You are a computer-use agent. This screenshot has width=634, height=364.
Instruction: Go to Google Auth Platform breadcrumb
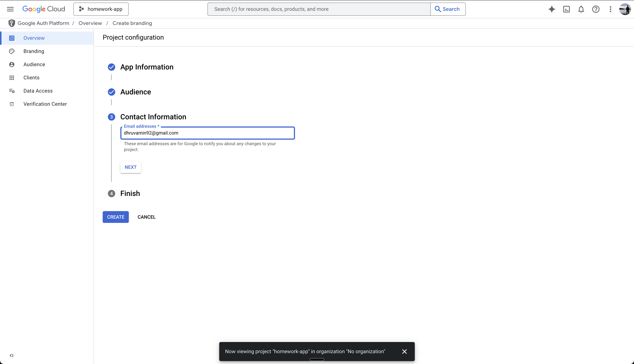tap(43, 23)
